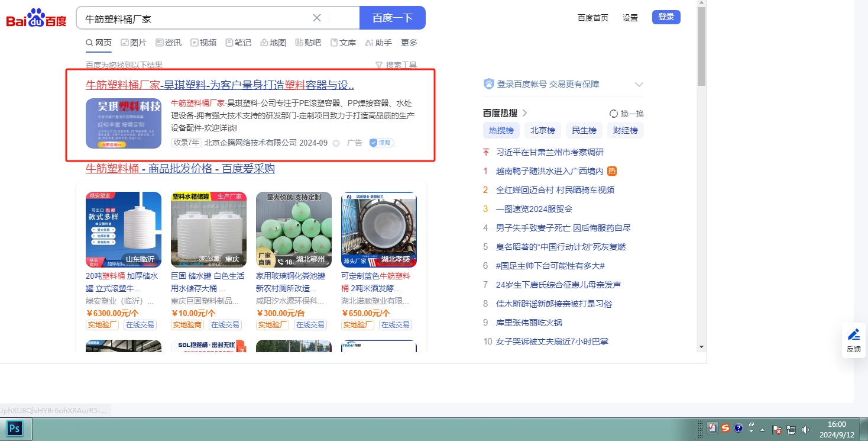Image resolution: width=868 pixels, height=441 pixels.
Task: Open the 牛筋塑料桶厂家-昊琪塑料 ad result title
Action: pyautogui.click(x=220, y=85)
